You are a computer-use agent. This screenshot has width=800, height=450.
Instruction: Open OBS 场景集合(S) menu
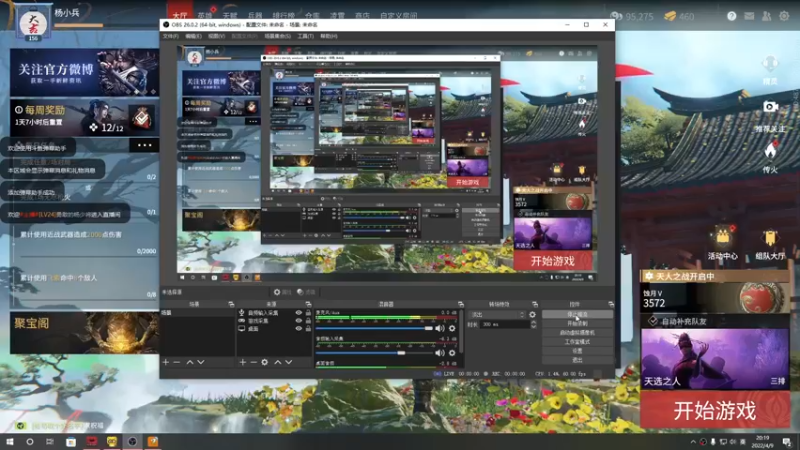pyautogui.click(x=278, y=36)
